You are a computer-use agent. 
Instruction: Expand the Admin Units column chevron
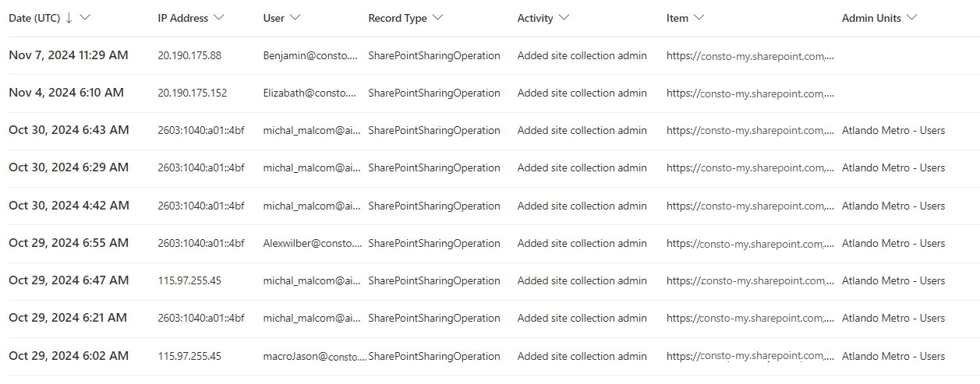912,18
